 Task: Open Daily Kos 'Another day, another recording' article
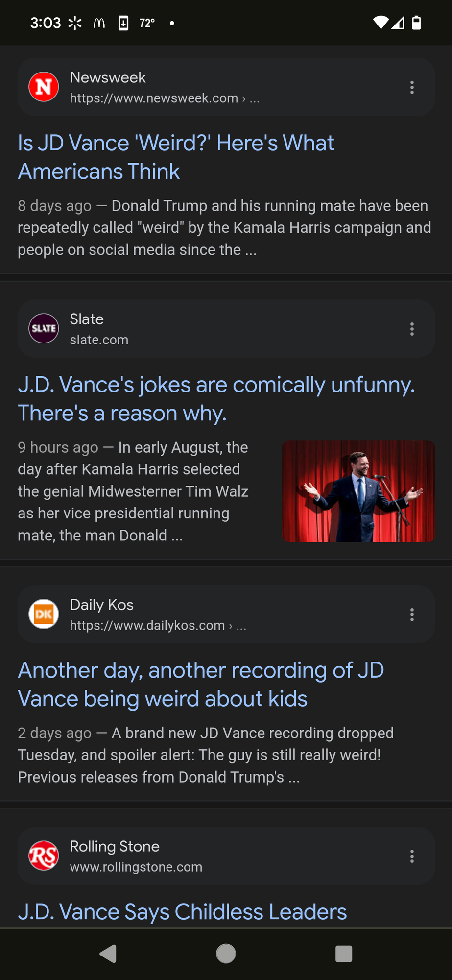(x=201, y=685)
